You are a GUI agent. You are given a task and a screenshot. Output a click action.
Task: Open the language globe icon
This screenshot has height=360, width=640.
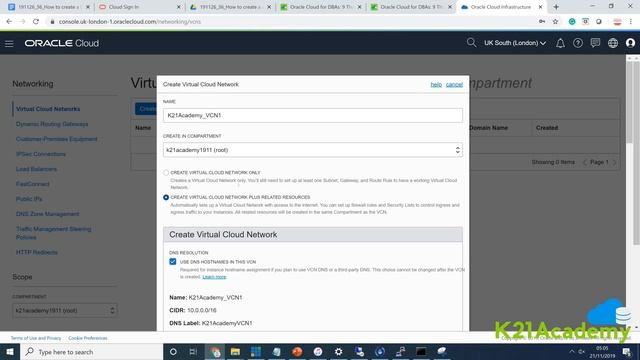pyautogui.click(x=613, y=43)
